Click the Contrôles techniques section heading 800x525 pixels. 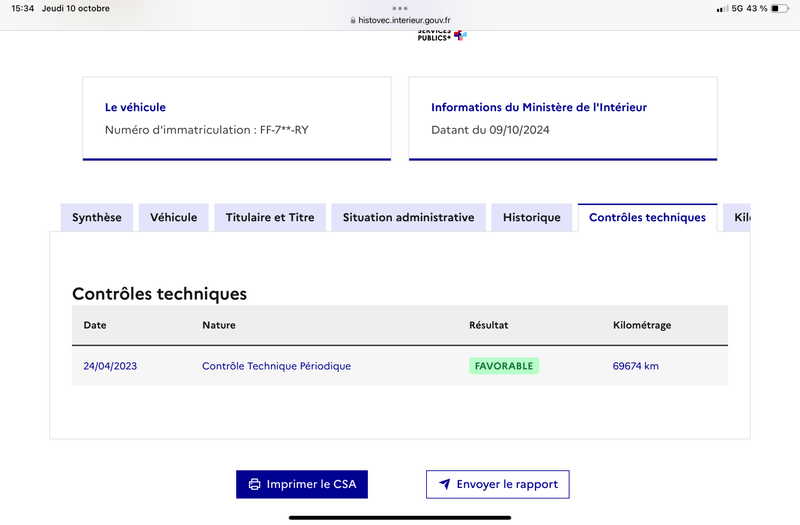click(x=159, y=294)
